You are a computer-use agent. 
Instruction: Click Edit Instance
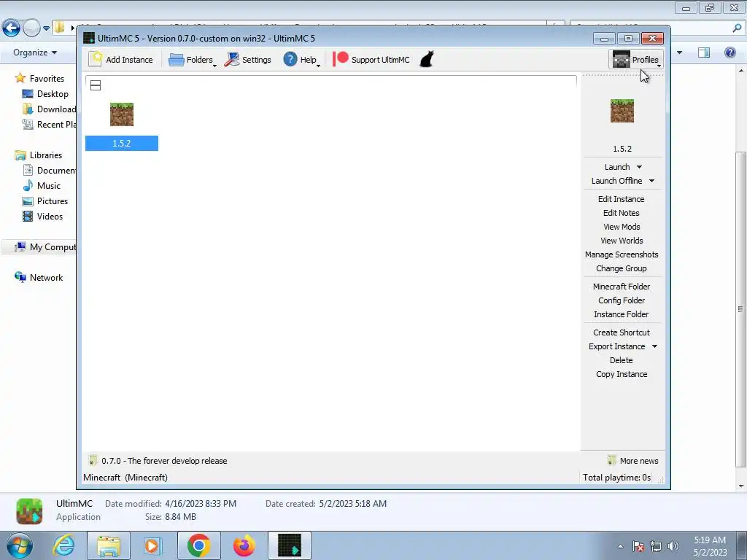click(622, 199)
